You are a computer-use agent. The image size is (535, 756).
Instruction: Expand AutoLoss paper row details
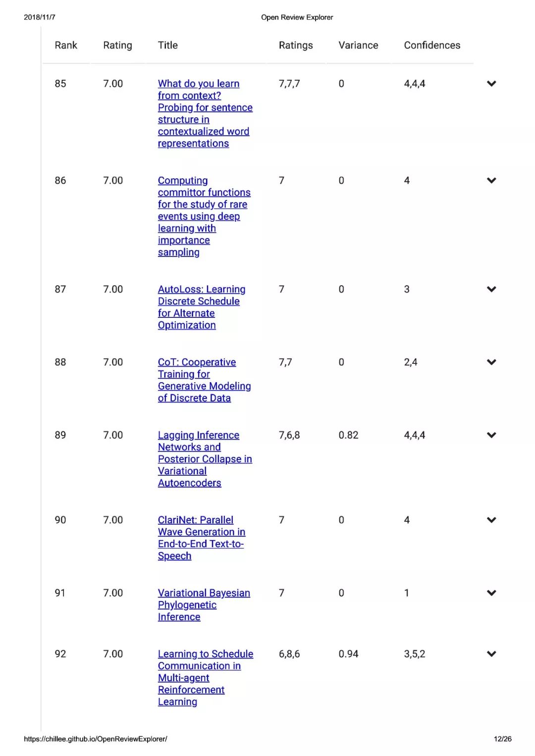click(x=491, y=289)
